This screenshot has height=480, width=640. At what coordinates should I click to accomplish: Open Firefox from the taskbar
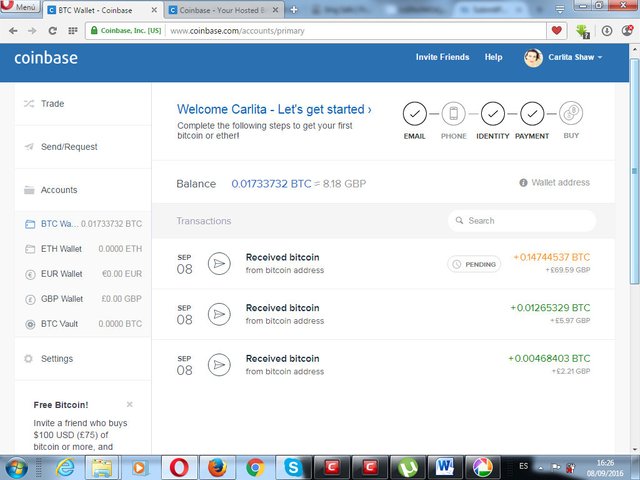point(217,468)
